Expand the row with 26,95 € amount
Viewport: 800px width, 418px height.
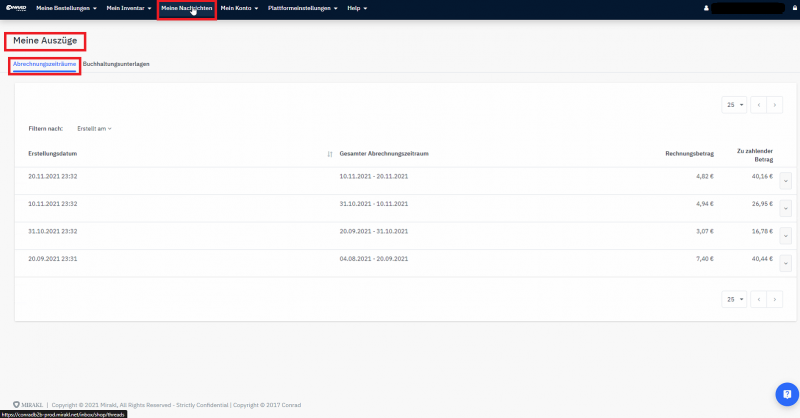[785, 206]
